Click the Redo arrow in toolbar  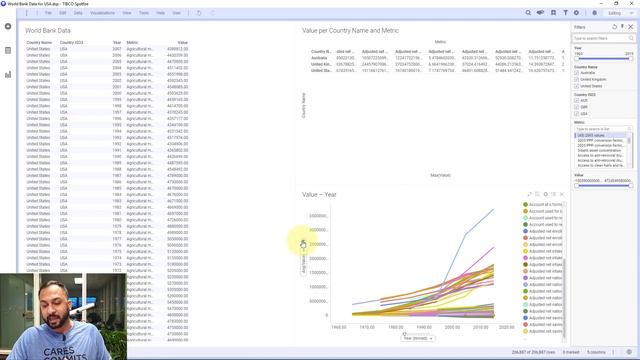[x=212, y=13]
